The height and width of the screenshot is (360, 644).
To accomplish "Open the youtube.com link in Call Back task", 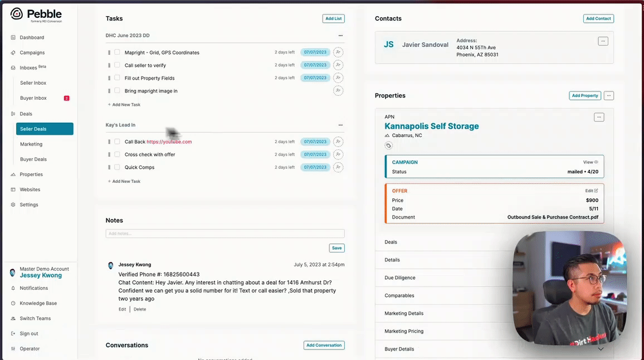I will (169, 142).
